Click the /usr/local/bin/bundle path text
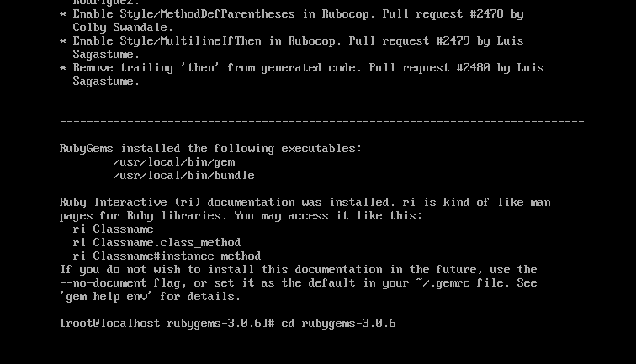This screenshot has width=636, height=364. click(183, 176)
